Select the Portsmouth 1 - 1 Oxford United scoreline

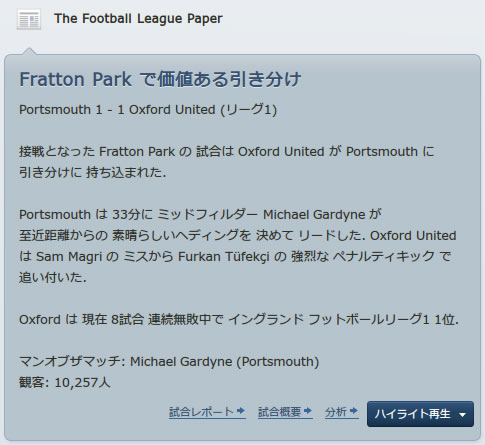point(117,110)
